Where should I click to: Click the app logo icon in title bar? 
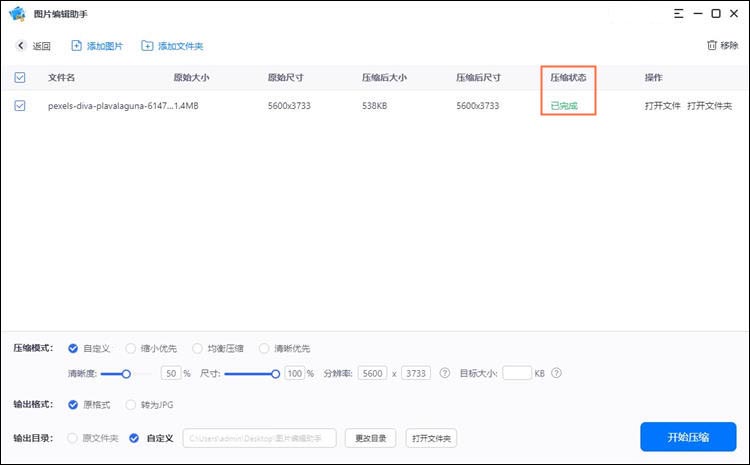pyautogui.click(x=17, y=13)
